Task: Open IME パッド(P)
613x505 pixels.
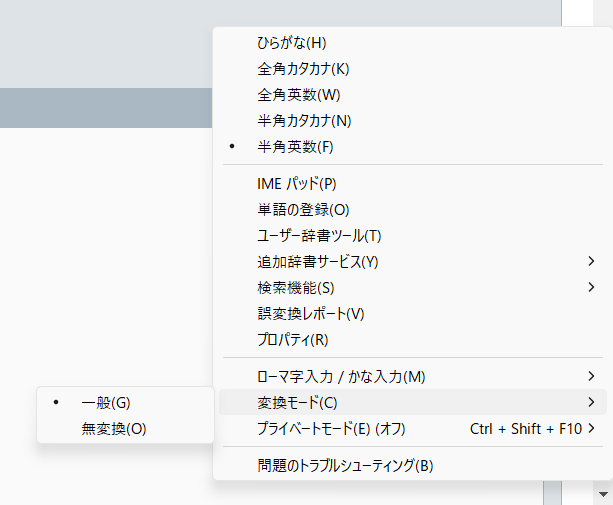Action: (x=297, y=184)
